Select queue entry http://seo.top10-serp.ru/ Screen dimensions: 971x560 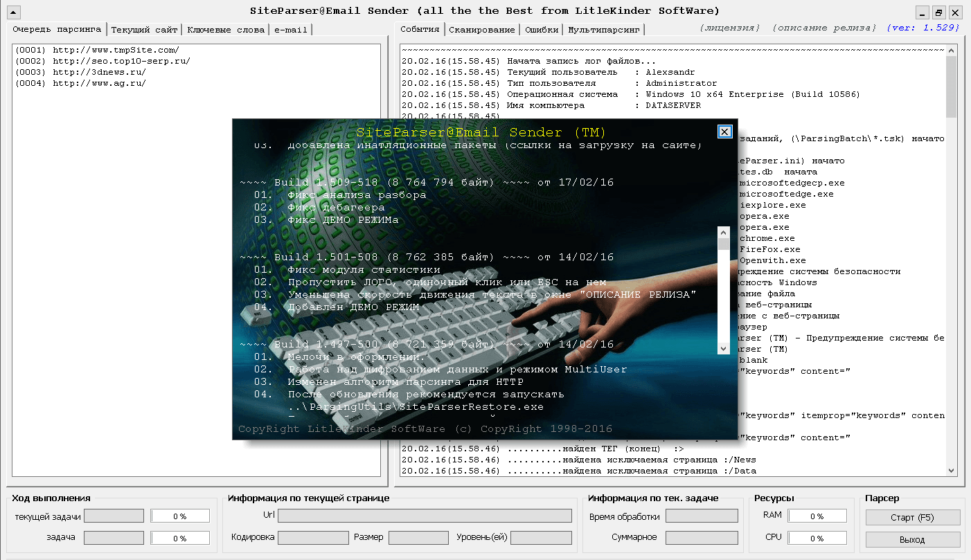coord(103,61)
